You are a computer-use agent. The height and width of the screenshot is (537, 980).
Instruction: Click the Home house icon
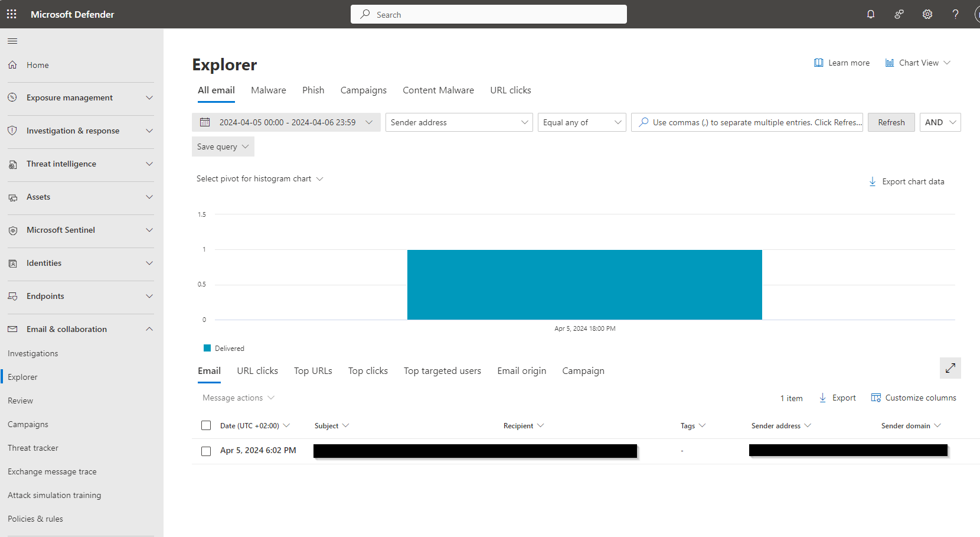(x=12, y=65)
